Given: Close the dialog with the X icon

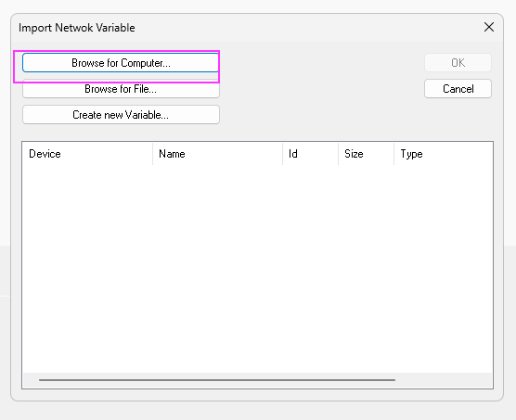Looking at the screenshot, I should pos(489,27).
